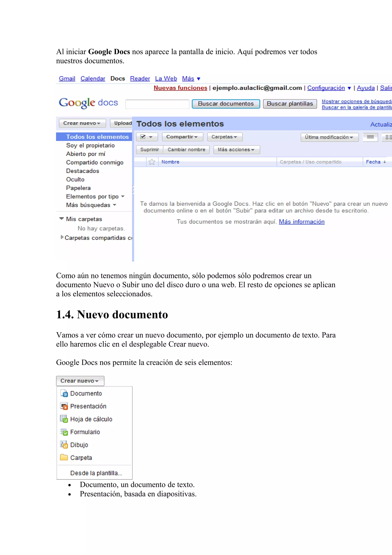
Task: Open the Crear nuevo dropdown at top
Action: [x=82, y=123]
